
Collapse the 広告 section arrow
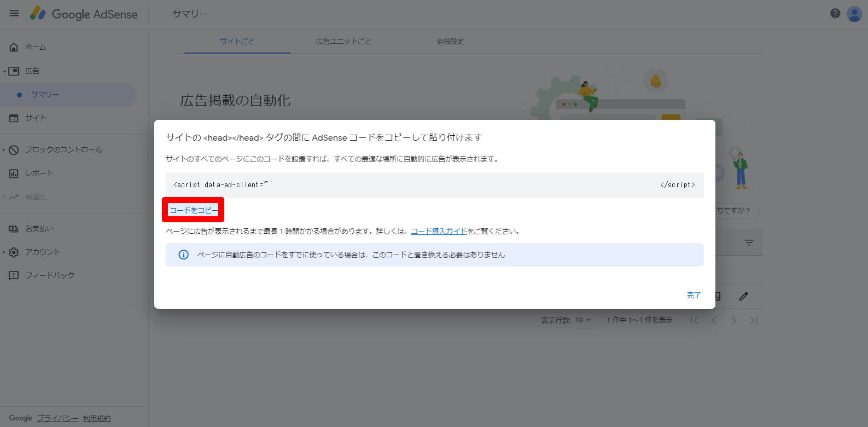(x=4, y=71)
